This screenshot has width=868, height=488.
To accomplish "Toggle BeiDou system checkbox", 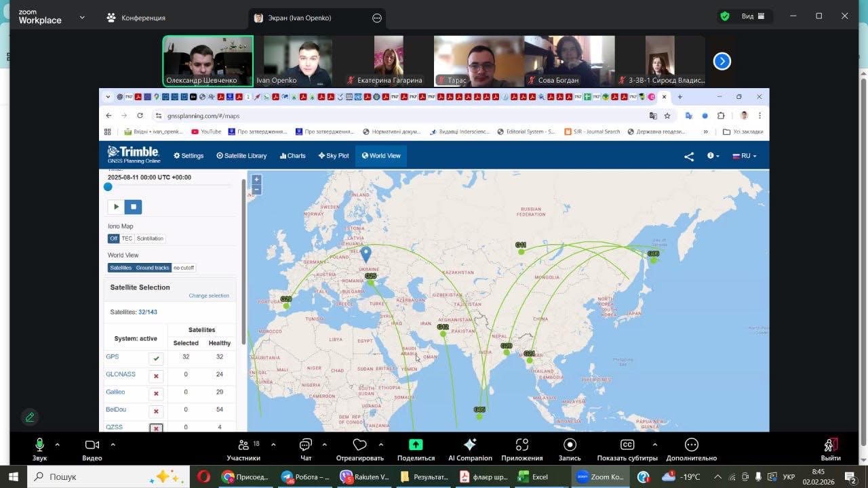I will (x=156, y=411).
